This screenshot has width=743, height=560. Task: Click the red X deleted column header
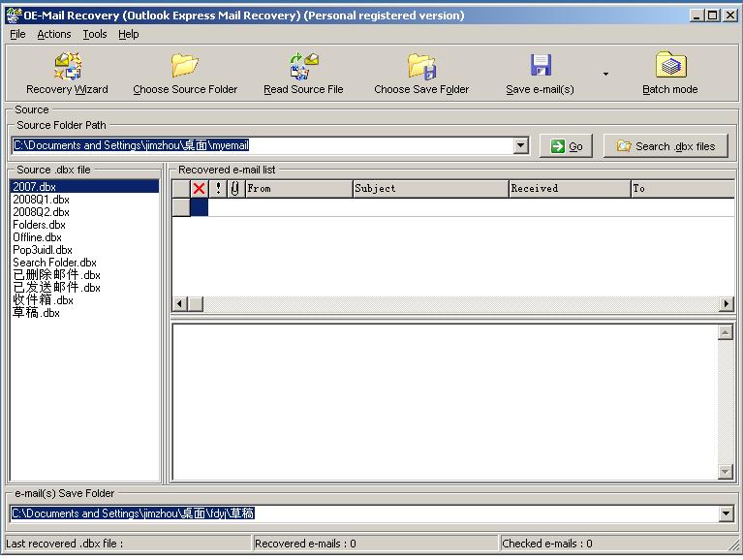click(x=200, y=189)
